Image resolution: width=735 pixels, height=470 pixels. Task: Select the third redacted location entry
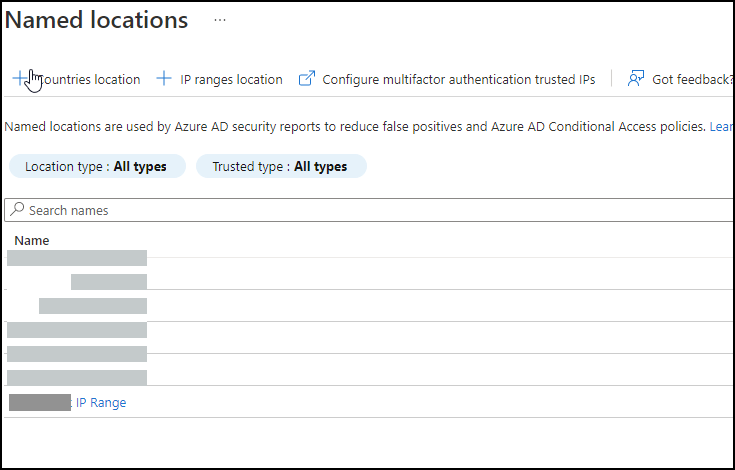click(x=93, y=306)
